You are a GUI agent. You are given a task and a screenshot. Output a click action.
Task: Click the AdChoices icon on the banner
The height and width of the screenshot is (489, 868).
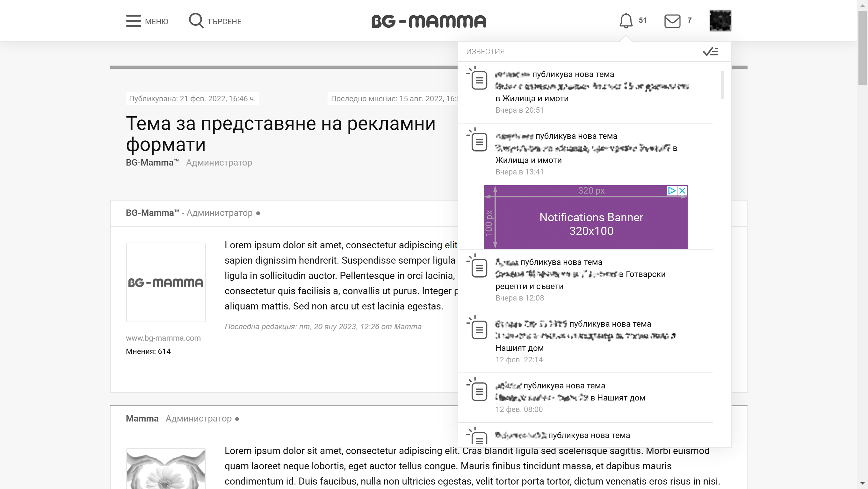coord(672,191)
